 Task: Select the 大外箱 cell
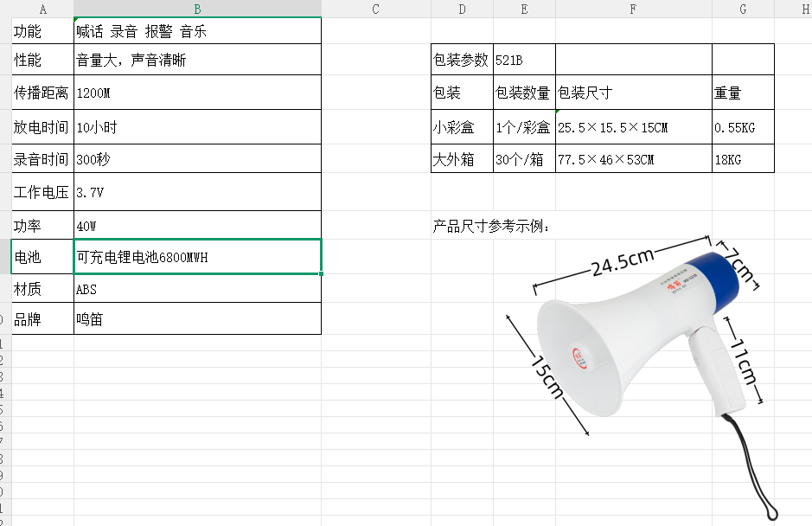point(462,158)
